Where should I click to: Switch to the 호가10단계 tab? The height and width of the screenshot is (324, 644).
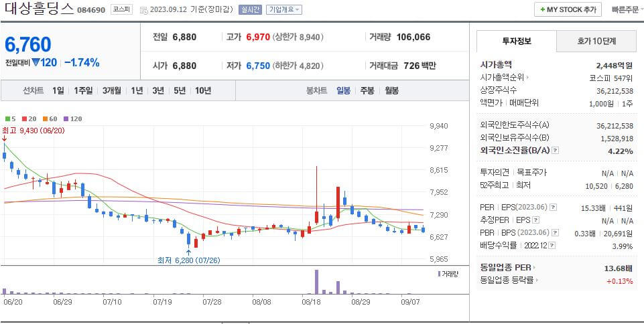[x=596, y=41]
